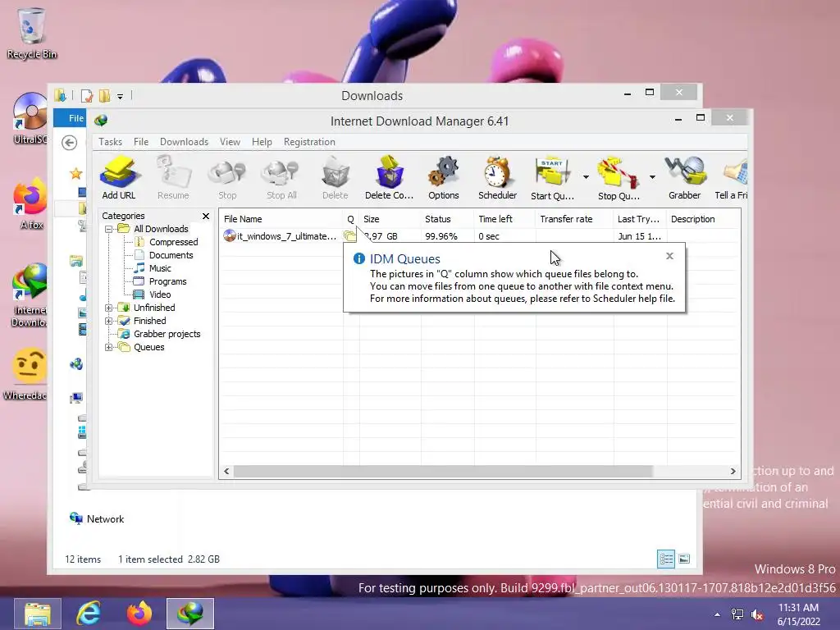Click Back arrow in Downloads Explorer window

pos(69,143)
